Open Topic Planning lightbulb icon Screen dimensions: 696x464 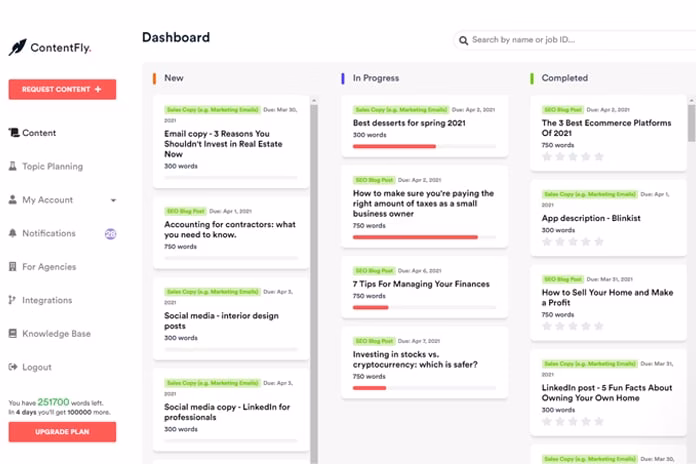tap(13, 166)
